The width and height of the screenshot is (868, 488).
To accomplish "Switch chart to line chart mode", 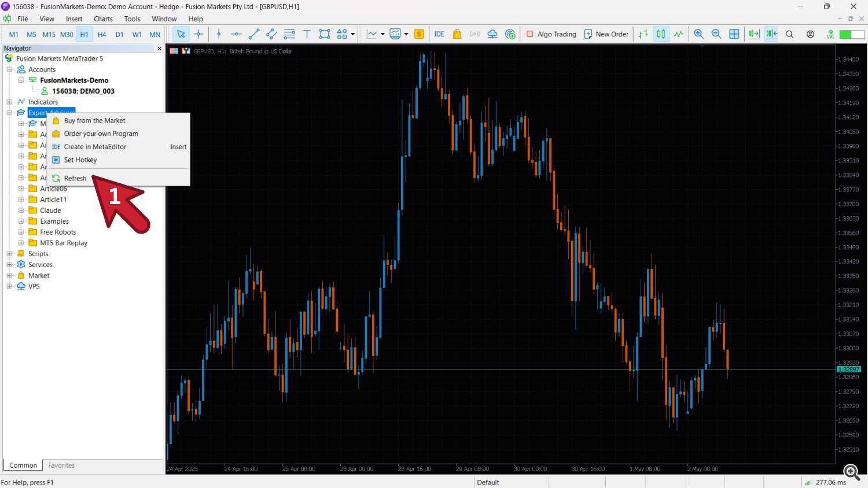I will click(679, 34).
